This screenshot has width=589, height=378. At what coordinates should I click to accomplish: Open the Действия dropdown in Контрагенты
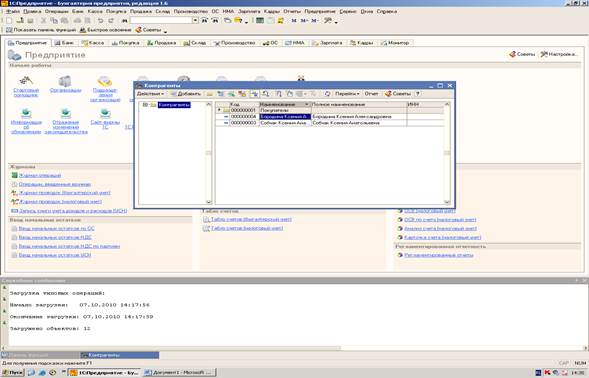point(150,94)
